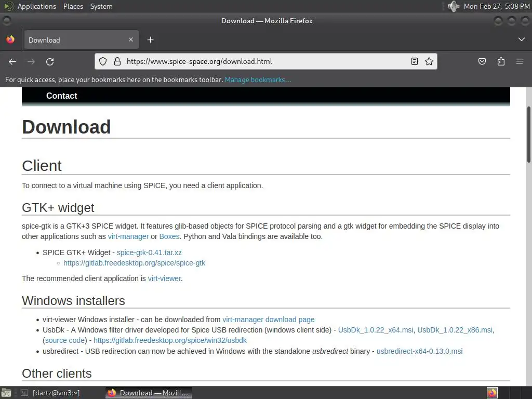The image size is (532, 399).
Task: Close the Download tab
Action: (131, 39)
